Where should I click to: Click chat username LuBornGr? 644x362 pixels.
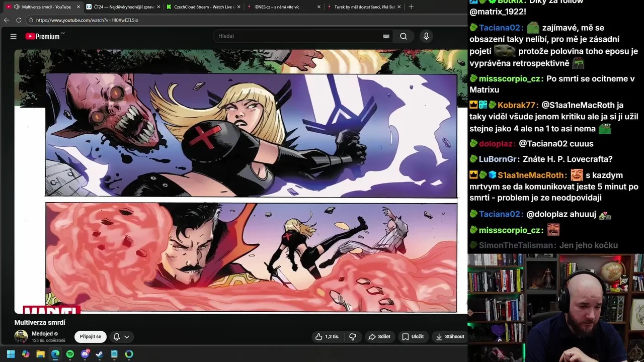pos(499,159)
